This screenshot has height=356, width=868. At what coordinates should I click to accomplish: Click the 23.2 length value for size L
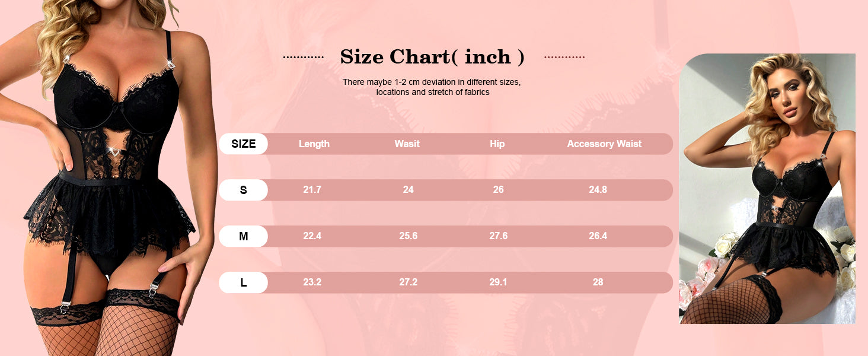(x=312, y=282)
